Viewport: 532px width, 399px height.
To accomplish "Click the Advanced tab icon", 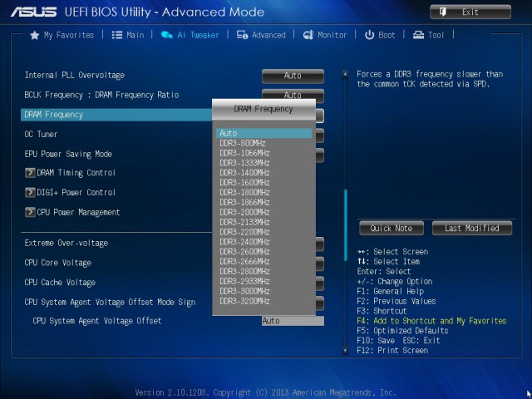I will (x=242, y=35).
